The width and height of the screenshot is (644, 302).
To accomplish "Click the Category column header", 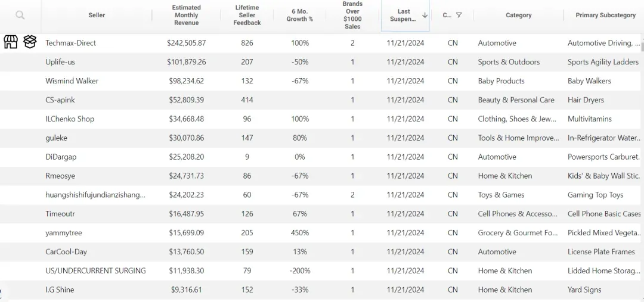I will click(x=518, y=15).
